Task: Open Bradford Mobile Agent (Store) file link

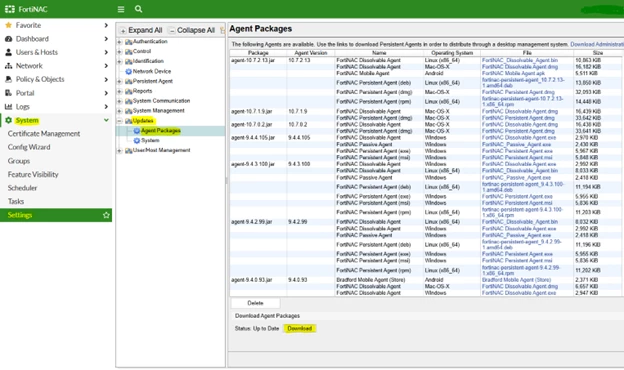Action: tap(516, 280)
